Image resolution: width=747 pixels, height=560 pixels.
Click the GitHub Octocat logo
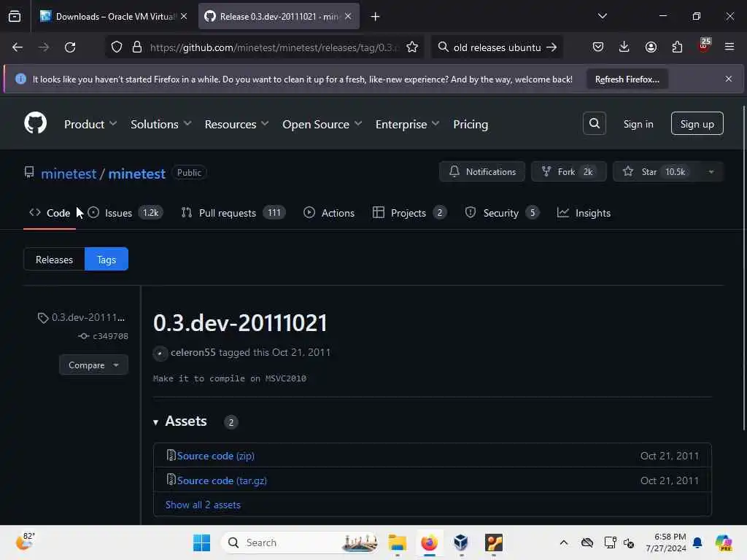pyautogui.click(x=35, y=123)
